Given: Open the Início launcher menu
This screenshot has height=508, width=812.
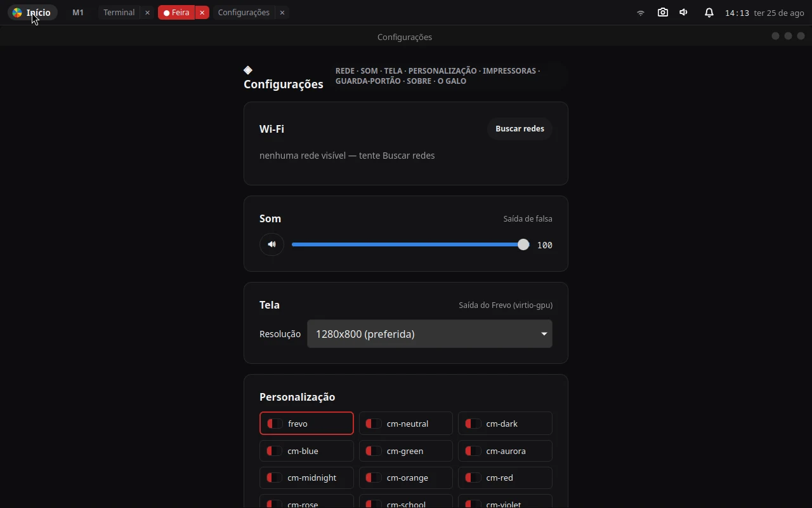Looking at the screenshot, I should (x=32, y=13).
